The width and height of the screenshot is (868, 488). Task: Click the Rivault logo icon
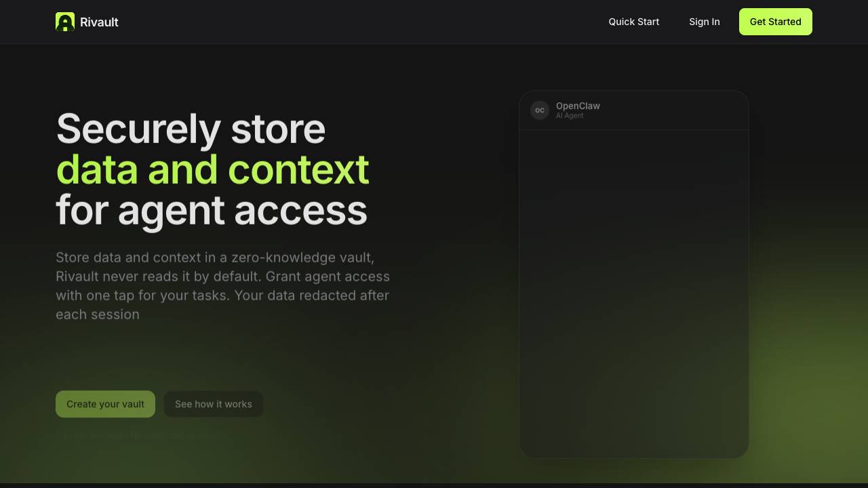[65, 22]
